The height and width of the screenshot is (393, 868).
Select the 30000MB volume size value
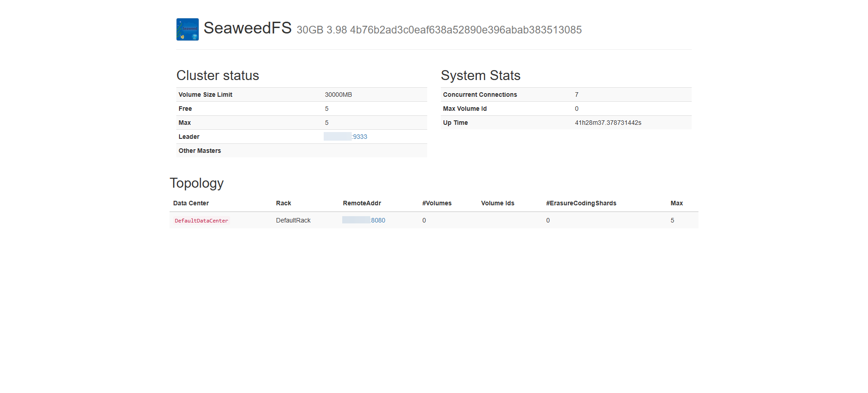click(x=338, y=95)
